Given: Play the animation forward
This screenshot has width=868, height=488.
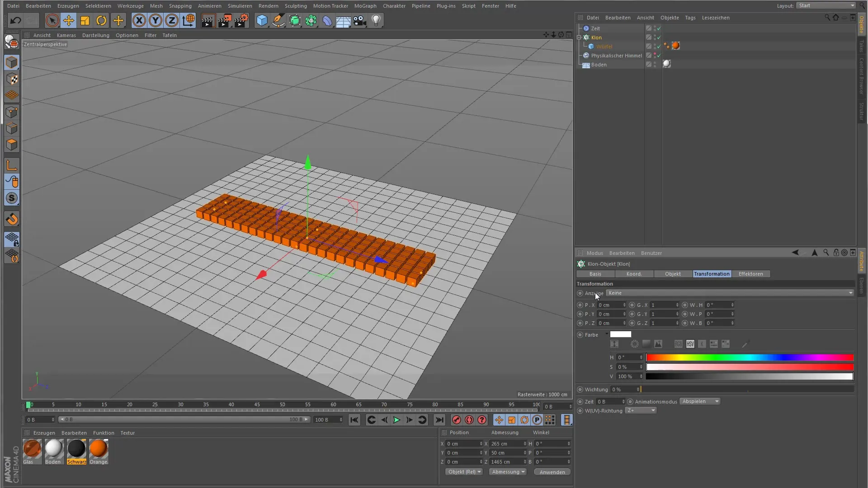Looking at the screenshot, I should point(396,420).
